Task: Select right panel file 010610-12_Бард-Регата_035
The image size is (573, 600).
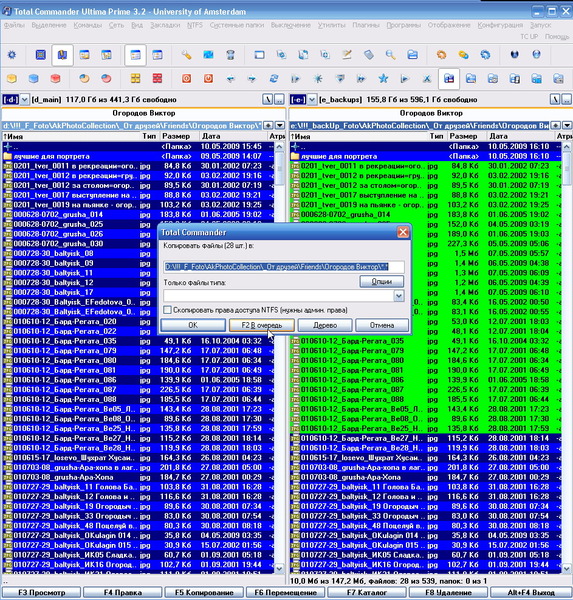Action: [425, 341]
